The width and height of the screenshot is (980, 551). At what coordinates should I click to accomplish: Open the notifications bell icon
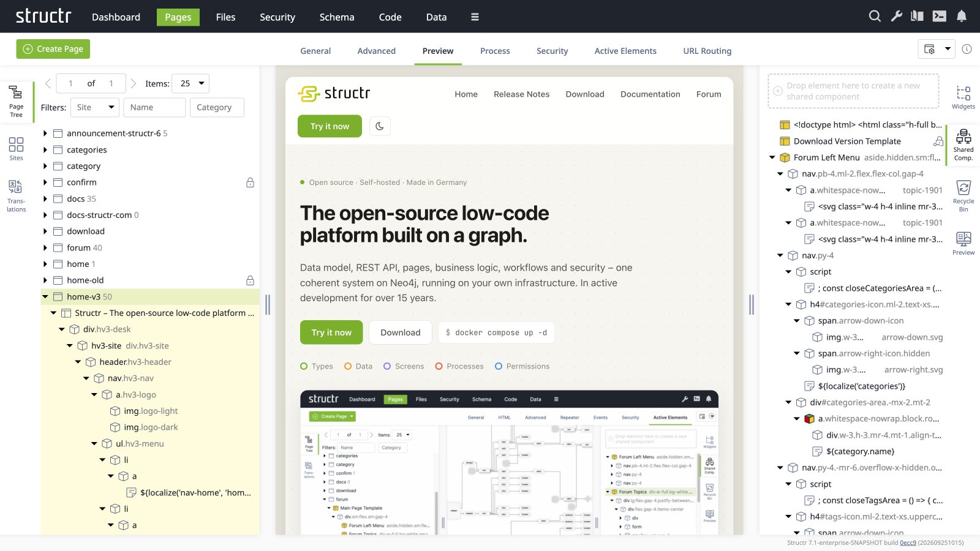coord(962,17)
